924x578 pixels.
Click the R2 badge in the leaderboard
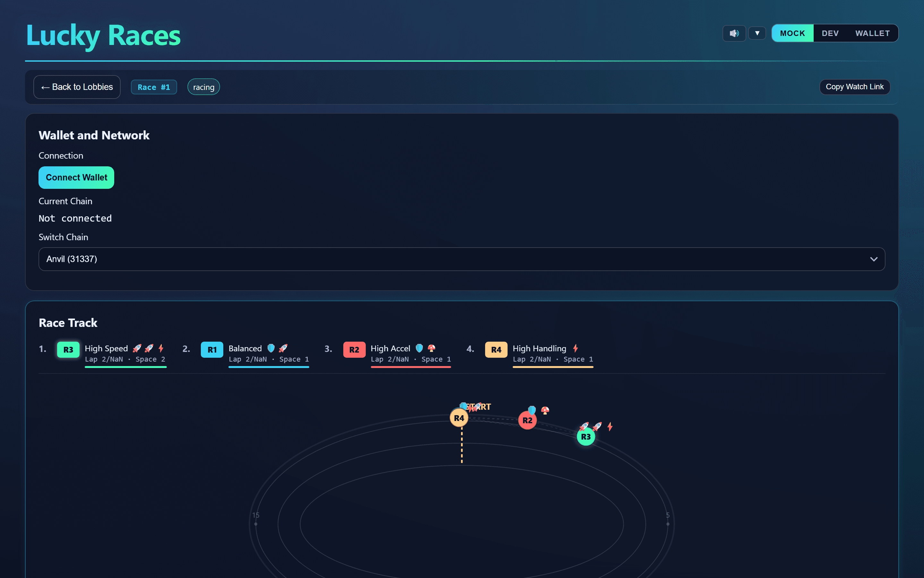pyautogui.click(x=354, y=349)
